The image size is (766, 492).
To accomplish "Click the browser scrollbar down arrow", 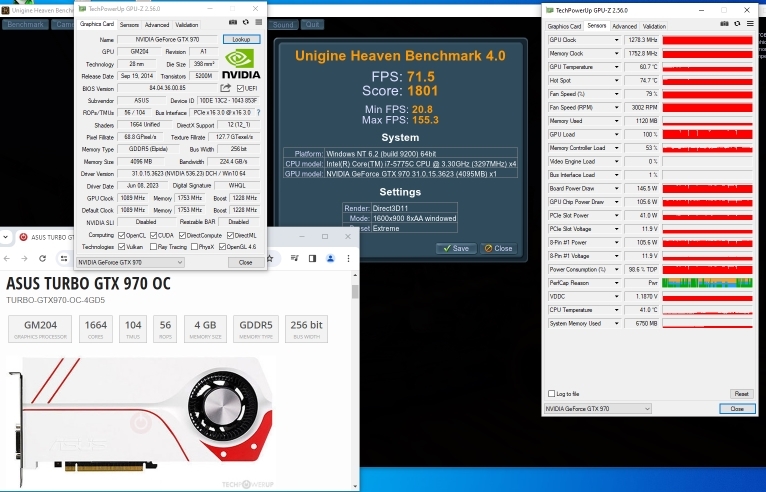I will (x=355, y=486).
